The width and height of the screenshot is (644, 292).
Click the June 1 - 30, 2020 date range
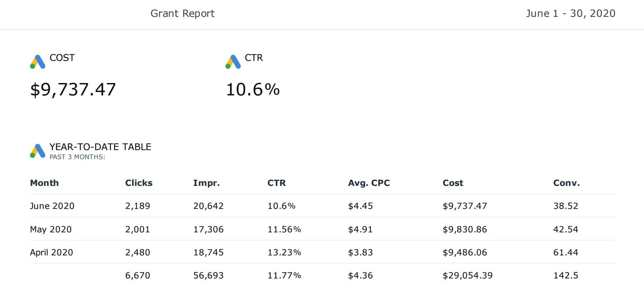click(570, 14)
